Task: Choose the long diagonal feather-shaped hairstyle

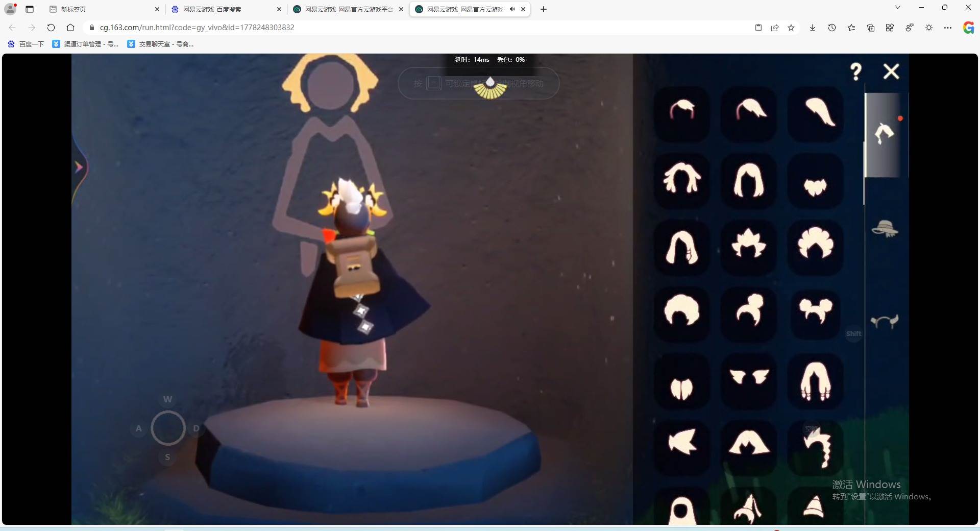Action: click(816, 113)
